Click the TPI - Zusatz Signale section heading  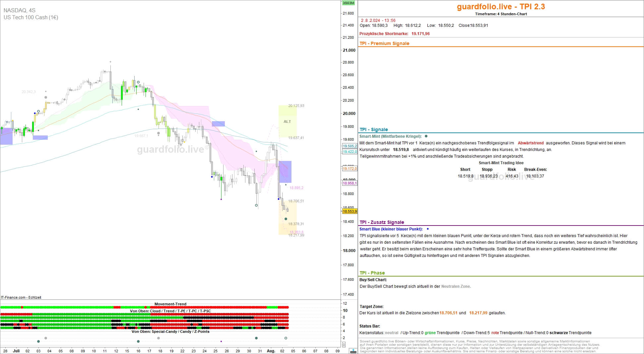coord(382,222)
